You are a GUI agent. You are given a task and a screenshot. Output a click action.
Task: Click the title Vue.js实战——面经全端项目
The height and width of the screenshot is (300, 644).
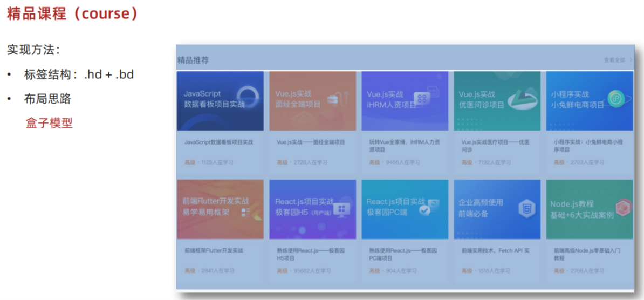point(311,142)
